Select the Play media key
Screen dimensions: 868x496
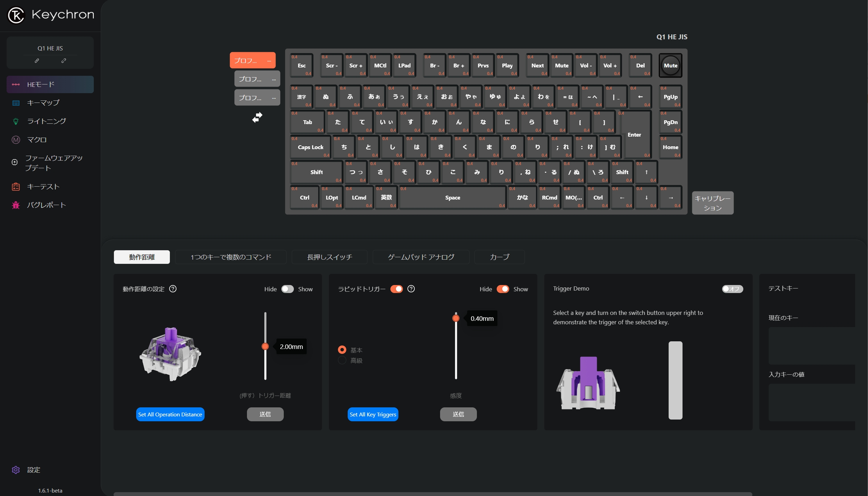[507, 65]
